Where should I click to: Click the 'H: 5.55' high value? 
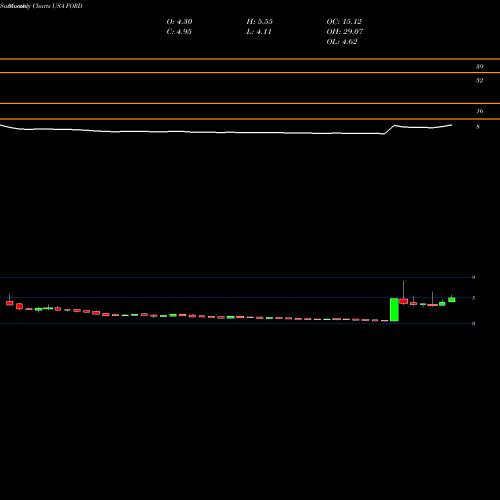(260, 22)
